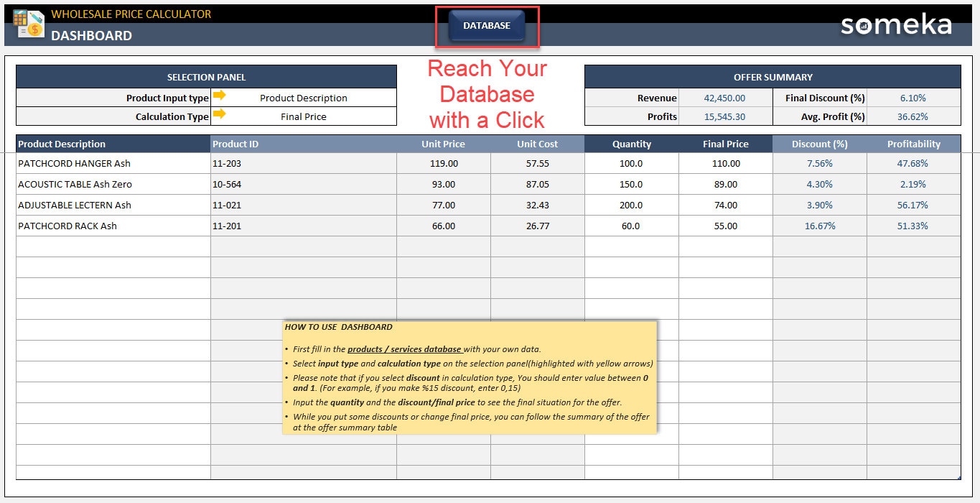Click the Someka logo

point(895,24)
